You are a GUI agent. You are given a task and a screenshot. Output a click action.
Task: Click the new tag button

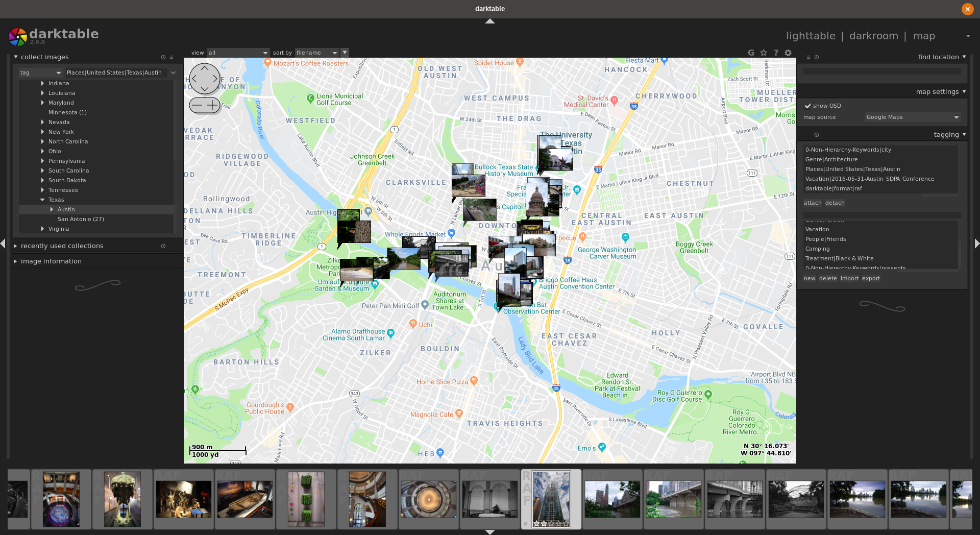tap(810, 279)
